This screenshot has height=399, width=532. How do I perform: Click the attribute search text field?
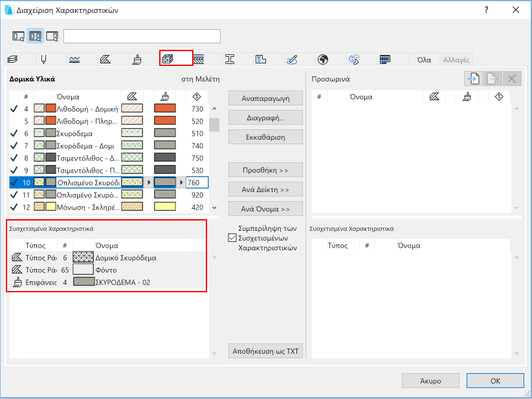click(142, 36)
